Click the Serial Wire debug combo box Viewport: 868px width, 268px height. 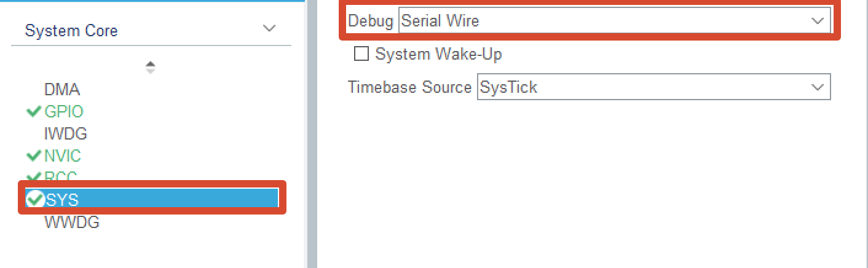(614, 20)
